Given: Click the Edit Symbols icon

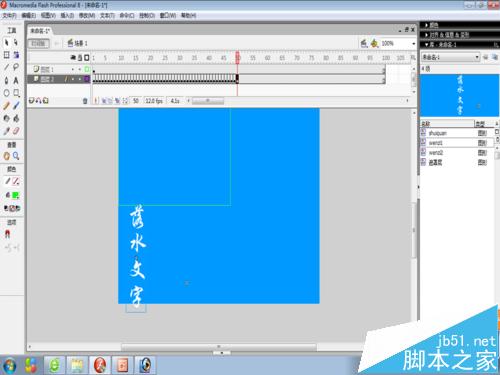Looking at the screenshot, I should tap(374, 43).
